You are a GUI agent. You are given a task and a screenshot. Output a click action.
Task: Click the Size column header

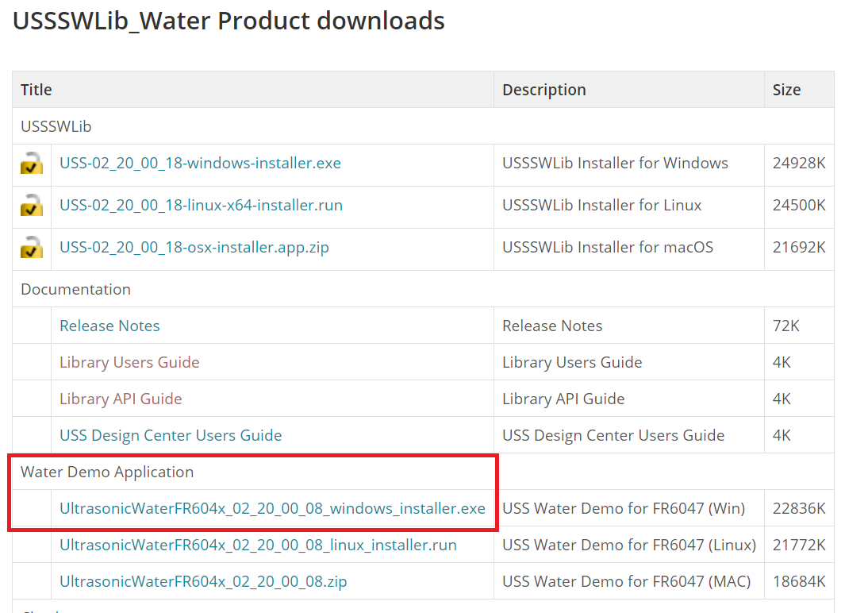click(786, 90)
